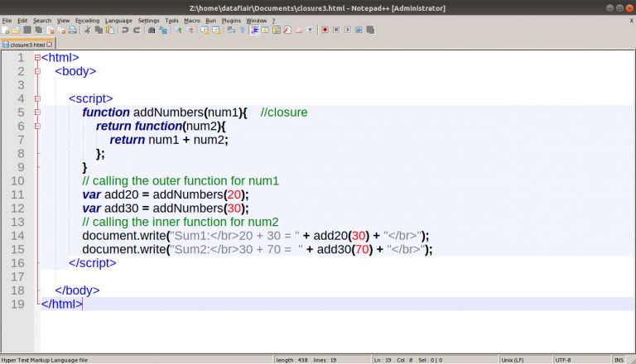
Task: Click the Paste clipboard icon
Action: [x=110, y=30]
